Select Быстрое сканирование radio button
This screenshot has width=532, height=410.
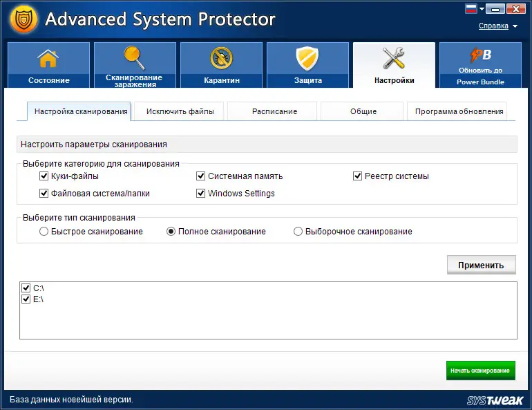[x=44, y=232]
